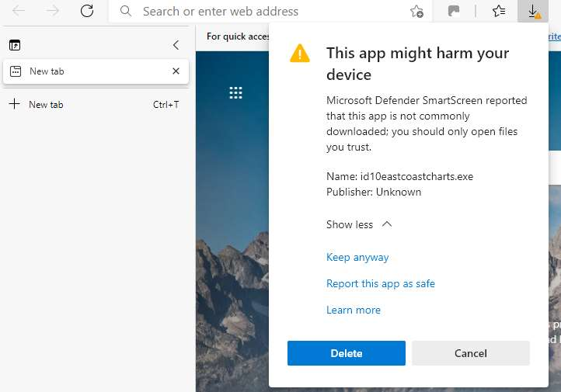Add a New tab with plus button

click(14, 104)
